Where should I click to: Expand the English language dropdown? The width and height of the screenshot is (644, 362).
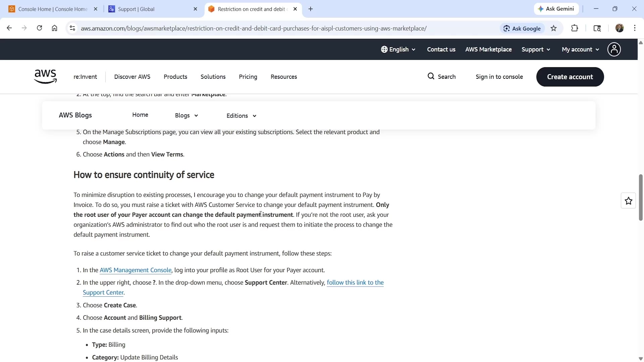click(x=398, y=50)
